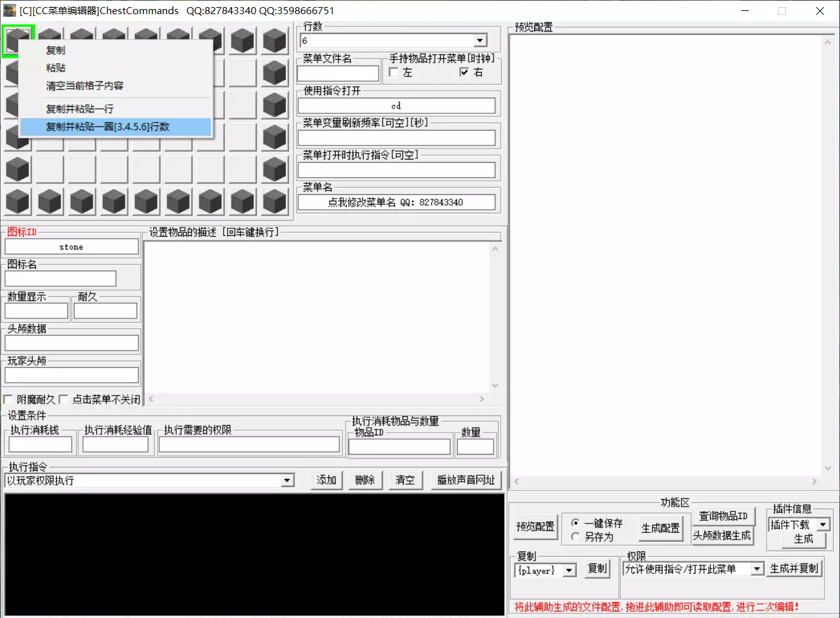Click the 删除 button
Image resolution: width=840 pixels, height=618 pixels.
[x=365, y=480]
